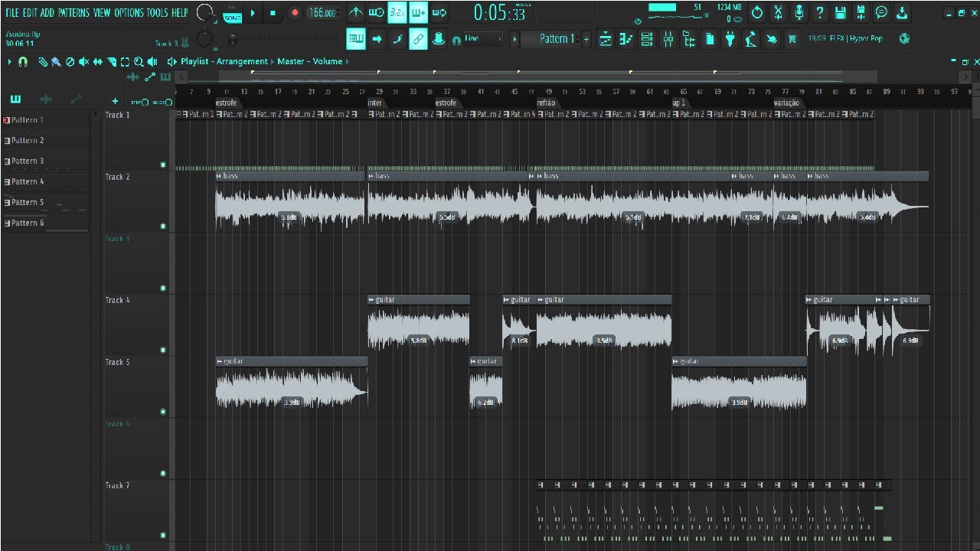Click the tempo 166.000 field

pos(323,13)
